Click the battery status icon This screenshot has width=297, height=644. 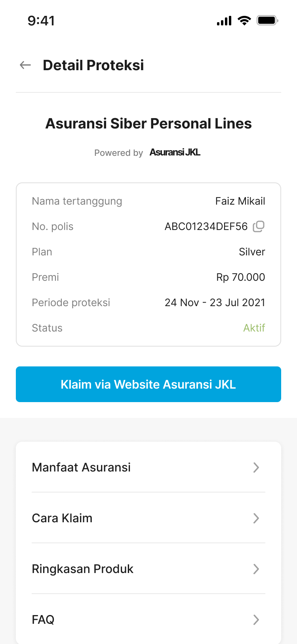267,20
